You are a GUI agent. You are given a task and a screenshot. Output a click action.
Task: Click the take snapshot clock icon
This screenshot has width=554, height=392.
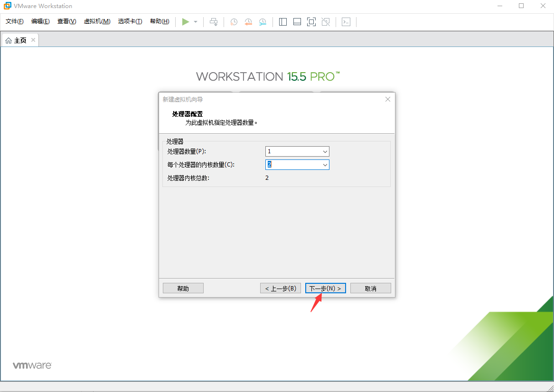[x=234, y=22]
